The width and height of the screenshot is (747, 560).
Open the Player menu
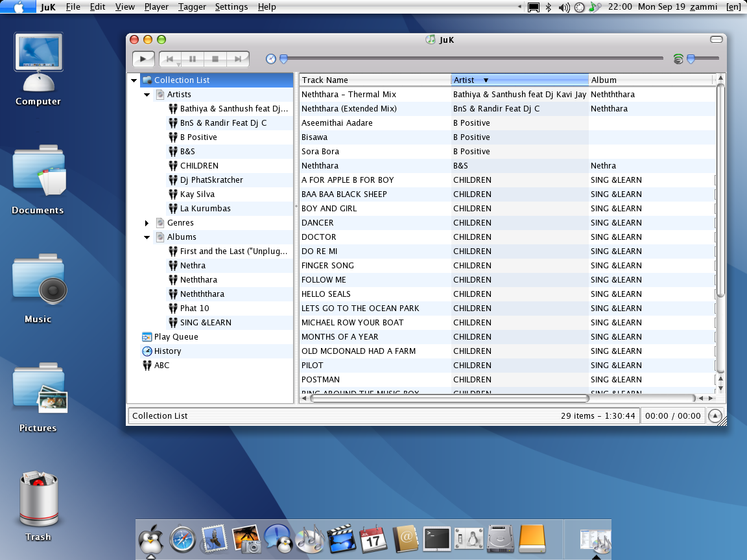[x=156, y=6]
